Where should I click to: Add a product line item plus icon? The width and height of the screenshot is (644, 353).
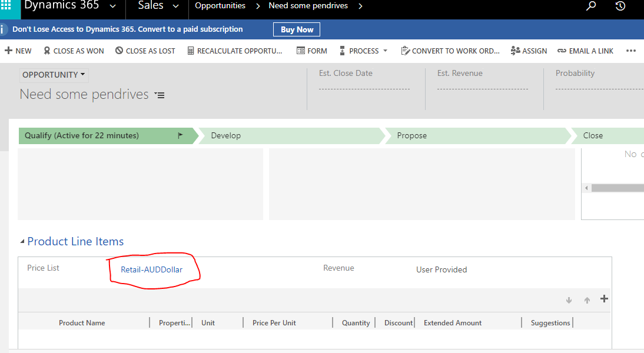[604, 299]
